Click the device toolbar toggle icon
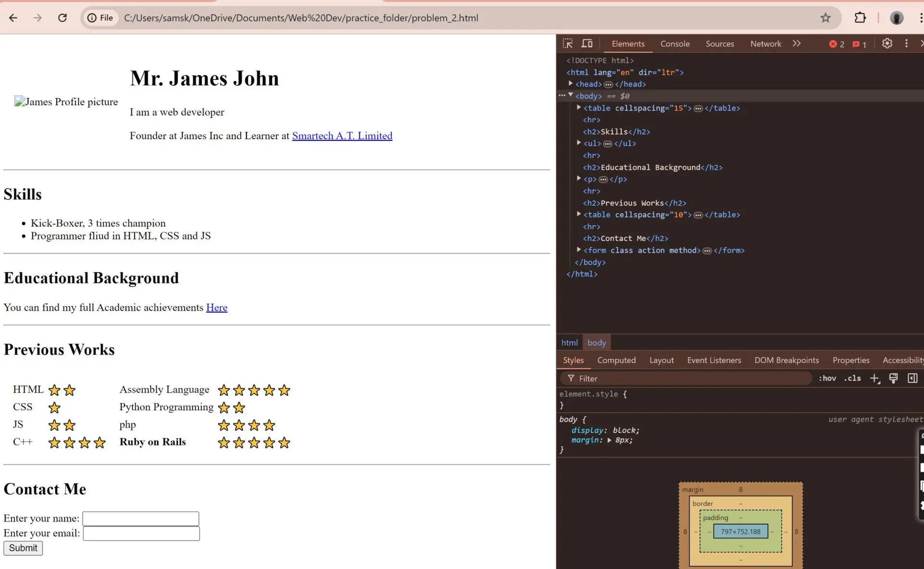 pyautogui.click(x=586, y=43)
